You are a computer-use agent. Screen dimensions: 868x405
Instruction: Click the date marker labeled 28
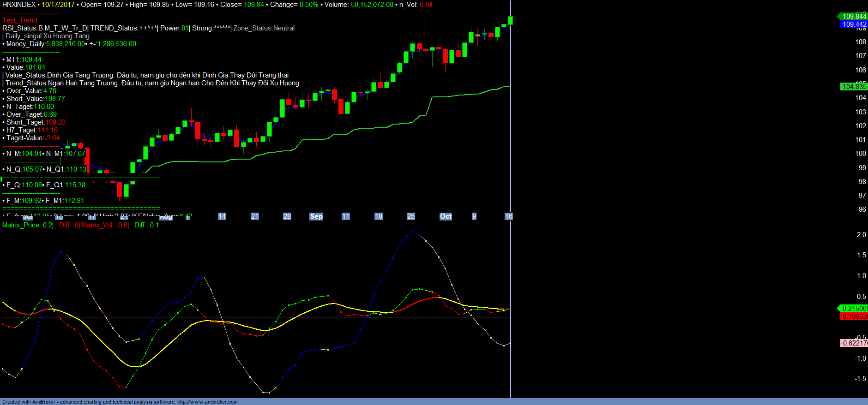[287, 216]
